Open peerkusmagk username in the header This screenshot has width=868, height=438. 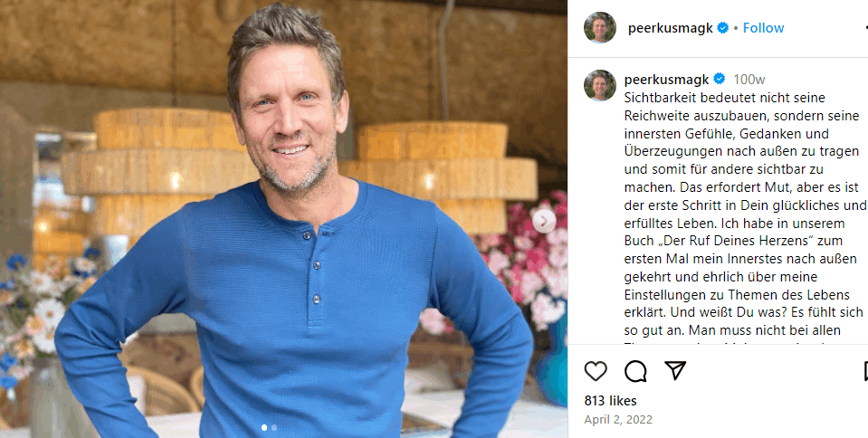(x=671, y=28)
